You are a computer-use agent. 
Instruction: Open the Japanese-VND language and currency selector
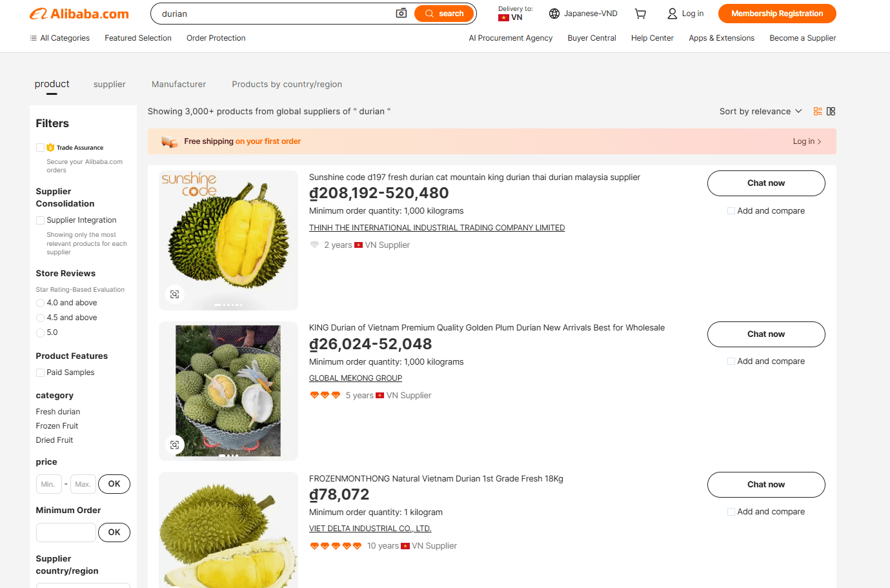click(583, 14)
